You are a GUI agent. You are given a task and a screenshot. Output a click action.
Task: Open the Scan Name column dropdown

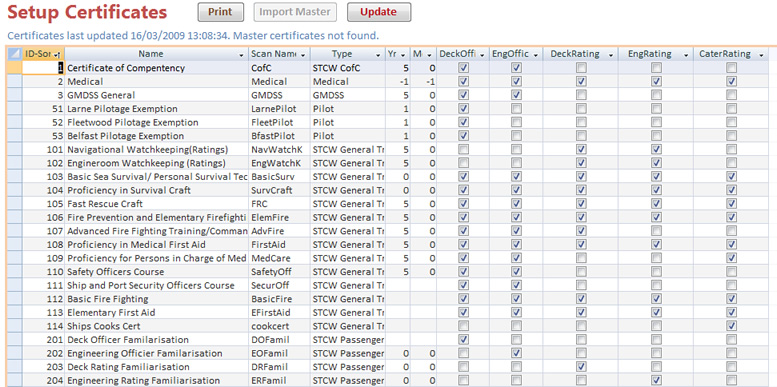tap(303, 55)
